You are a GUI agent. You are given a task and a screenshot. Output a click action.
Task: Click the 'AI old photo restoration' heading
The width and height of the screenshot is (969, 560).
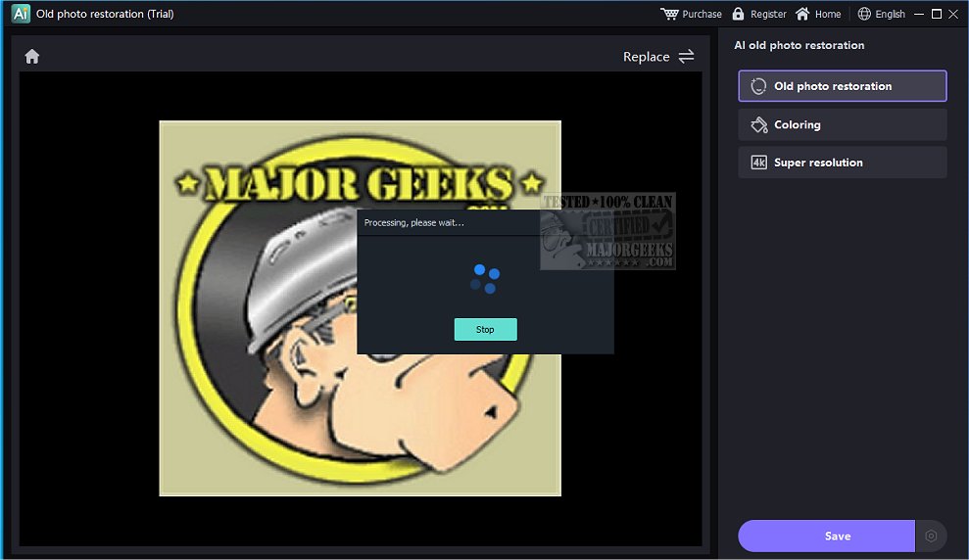point(799,45)
